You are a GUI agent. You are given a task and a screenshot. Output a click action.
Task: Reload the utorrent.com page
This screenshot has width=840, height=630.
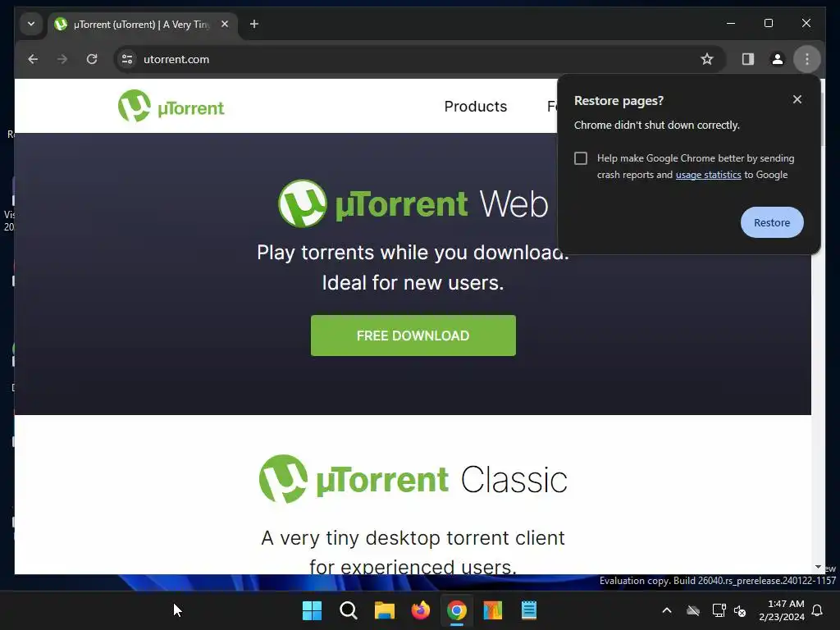[x=92, y=59]
